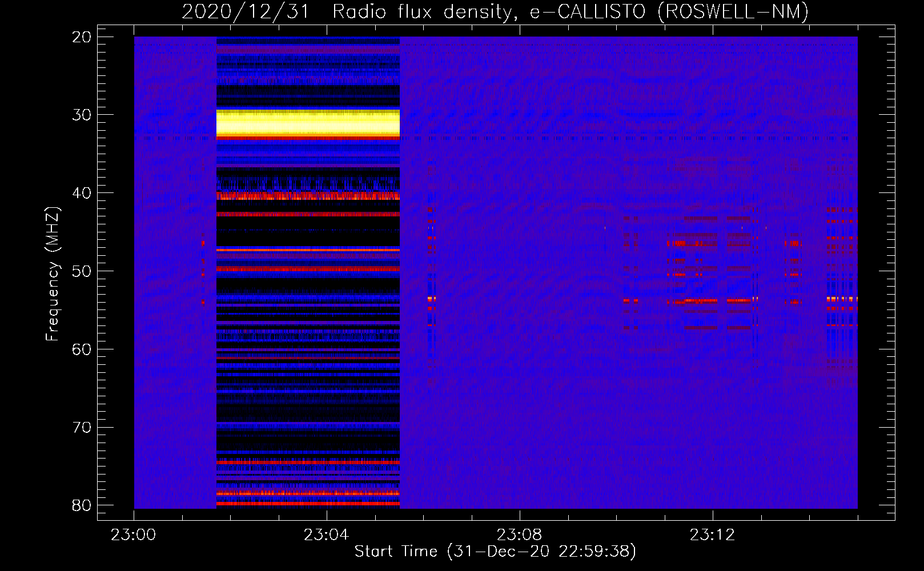Screen dimensions: 924x571
Task: Click the 50 MHz frequency tick label
Action: [82, 271]
